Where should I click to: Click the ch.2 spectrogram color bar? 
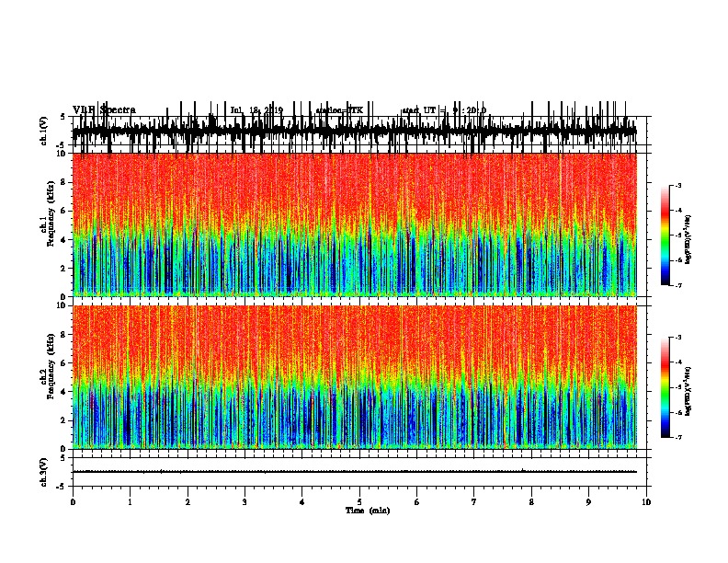click(665, 387)
